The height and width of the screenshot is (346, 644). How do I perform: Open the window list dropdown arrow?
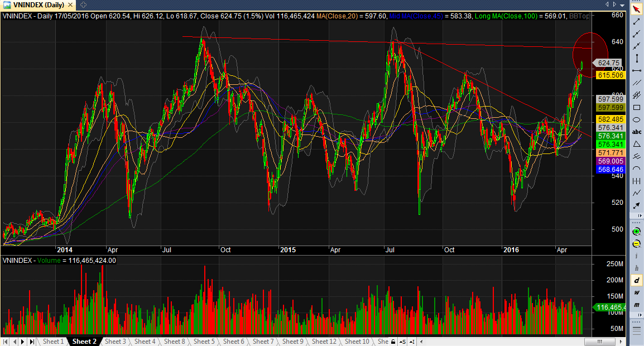point(623,5)
